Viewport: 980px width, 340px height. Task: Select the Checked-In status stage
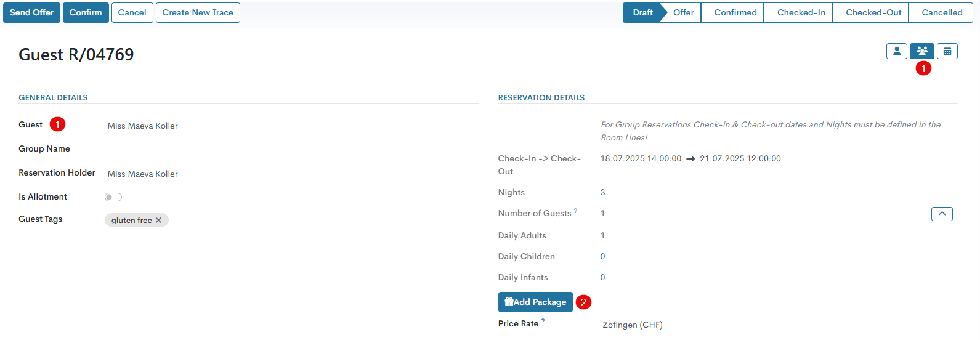tap(801, 13)
